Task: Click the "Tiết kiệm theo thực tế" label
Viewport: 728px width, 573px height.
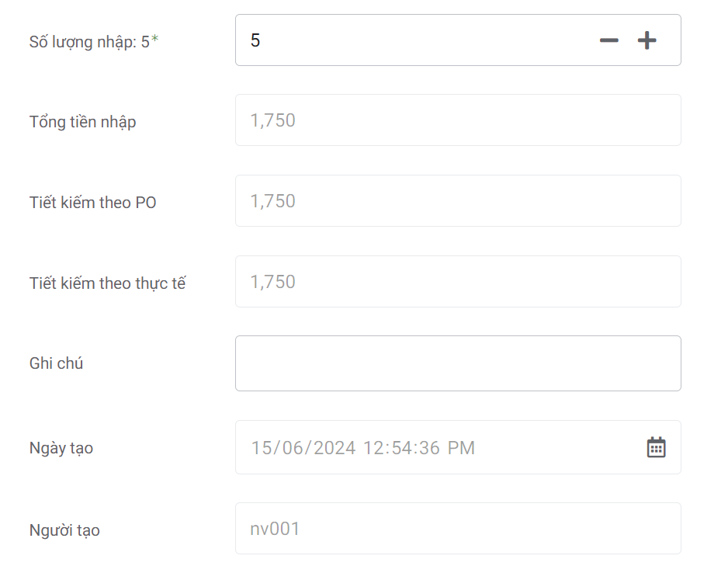Action: tap(108, 283)
